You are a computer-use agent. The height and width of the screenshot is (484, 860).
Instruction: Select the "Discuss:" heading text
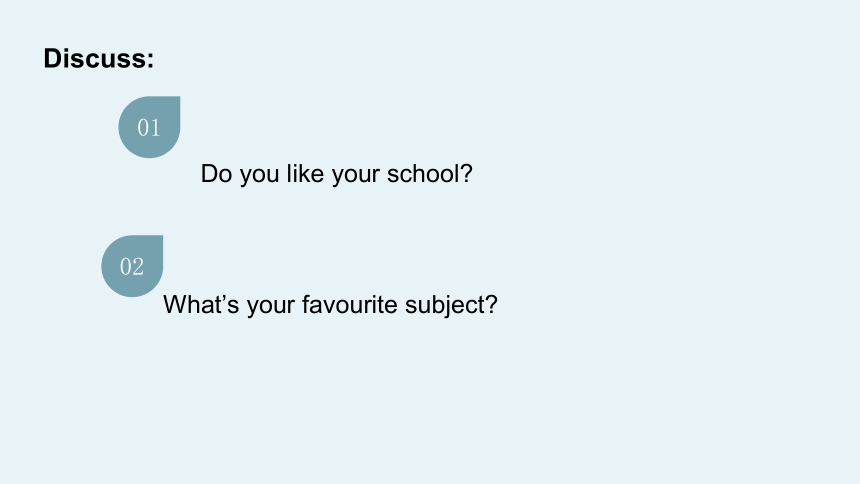click(x=99, y=58)
